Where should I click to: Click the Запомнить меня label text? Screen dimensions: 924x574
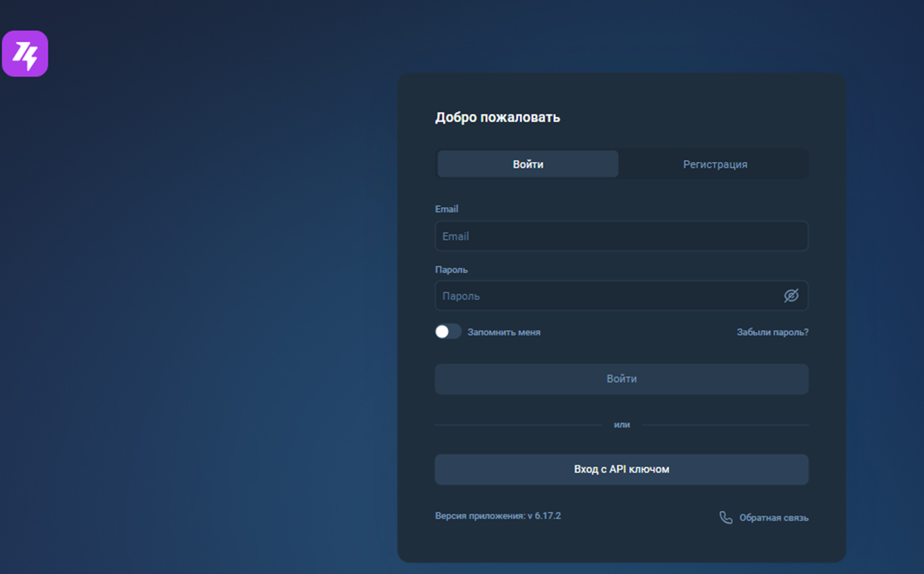point(503,332)
